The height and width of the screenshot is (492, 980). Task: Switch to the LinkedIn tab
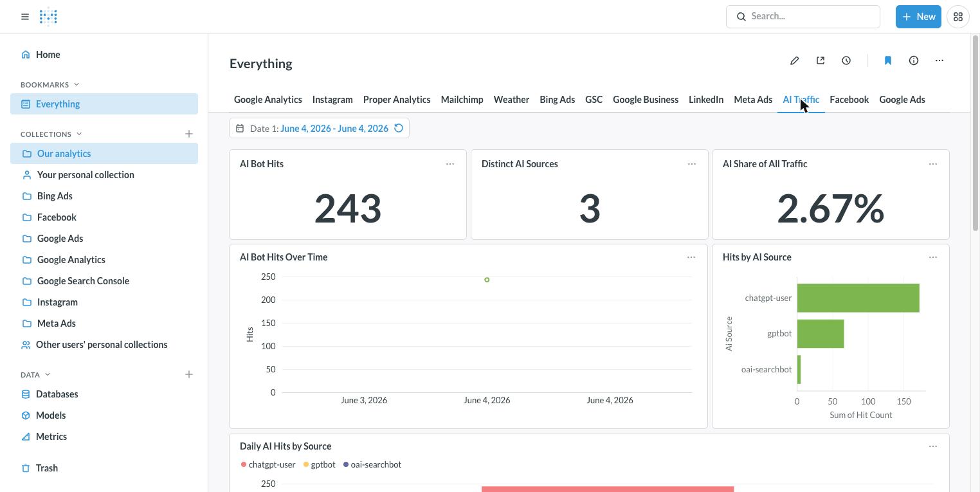pos(706,100)
